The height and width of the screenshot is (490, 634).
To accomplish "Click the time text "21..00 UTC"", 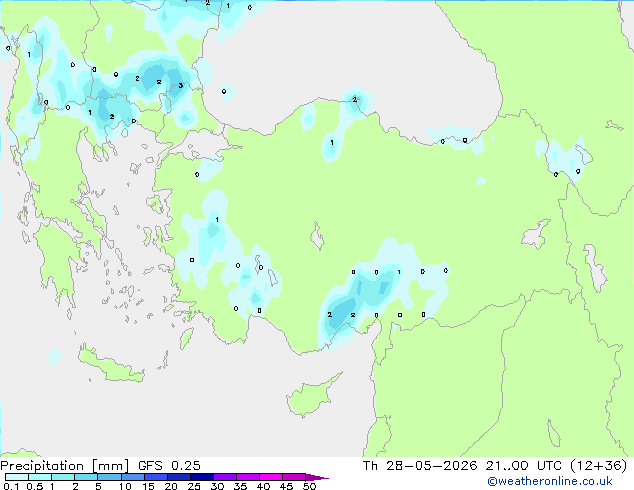I will point(524,466).
